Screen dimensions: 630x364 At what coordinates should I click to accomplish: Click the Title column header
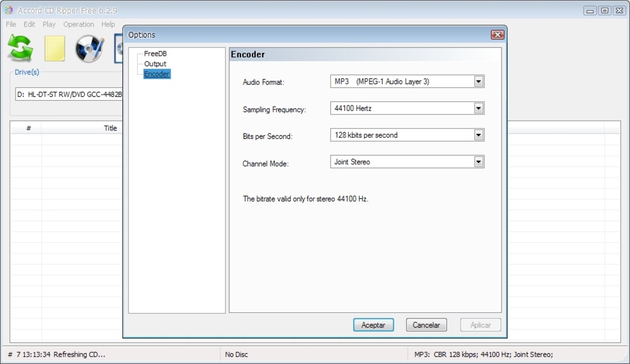coord(110,128)
